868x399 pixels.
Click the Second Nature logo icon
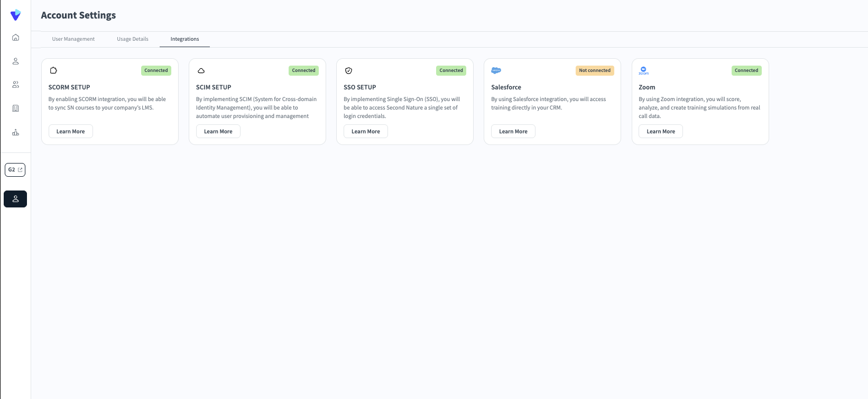pos(15,15)
